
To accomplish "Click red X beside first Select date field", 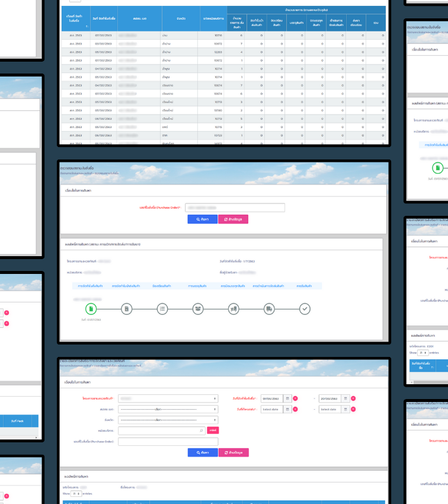I will coord(295,409).
